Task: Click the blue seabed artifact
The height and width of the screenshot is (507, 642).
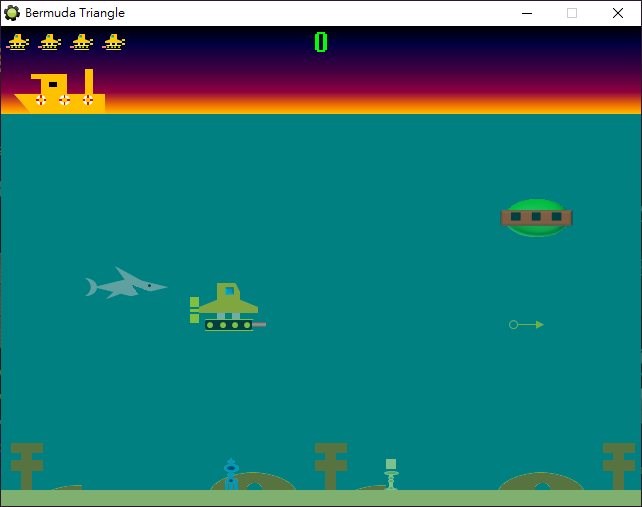Action: pos(231,474)
